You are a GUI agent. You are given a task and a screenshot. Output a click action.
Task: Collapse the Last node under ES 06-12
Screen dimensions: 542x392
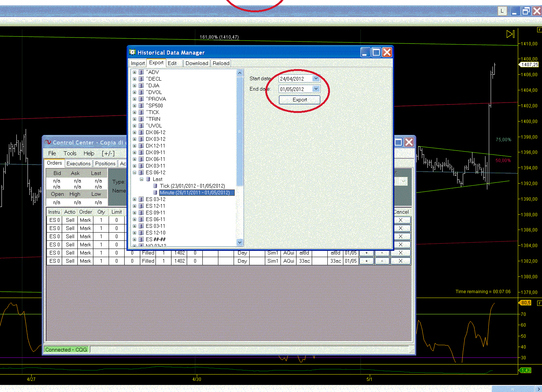pos(141,179)
